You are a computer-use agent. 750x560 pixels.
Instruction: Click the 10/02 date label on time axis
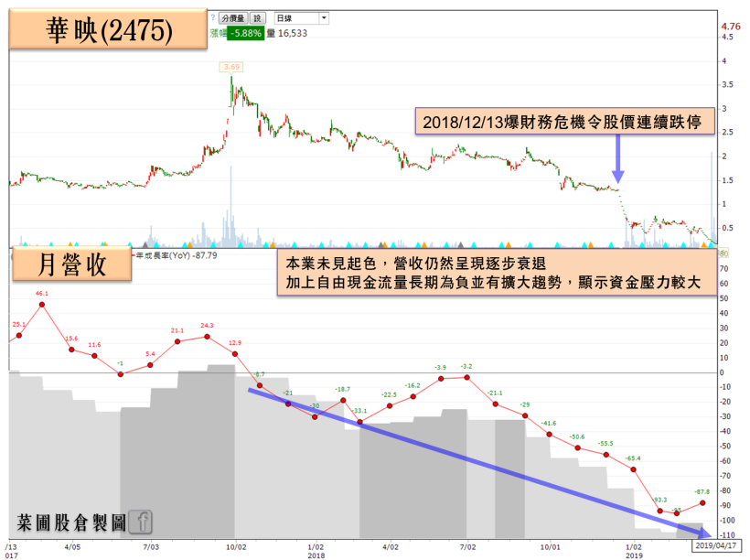point(236,545)
